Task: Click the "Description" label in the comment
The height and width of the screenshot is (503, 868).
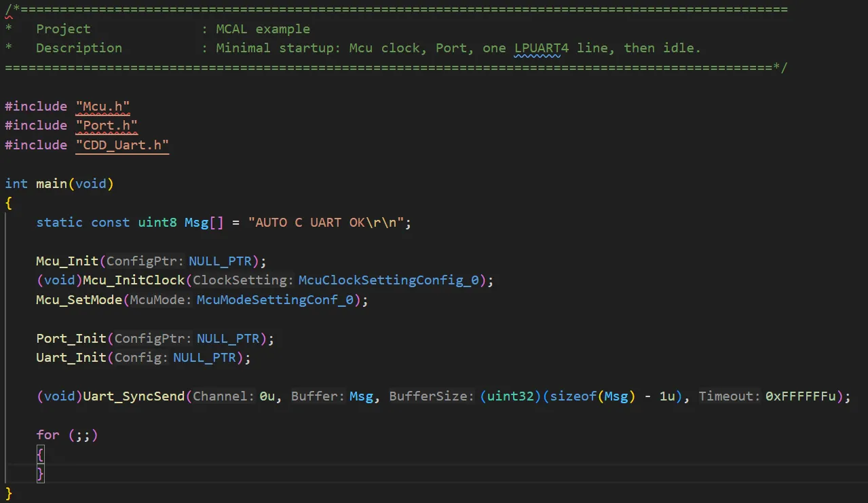Action: pos(79,48)
